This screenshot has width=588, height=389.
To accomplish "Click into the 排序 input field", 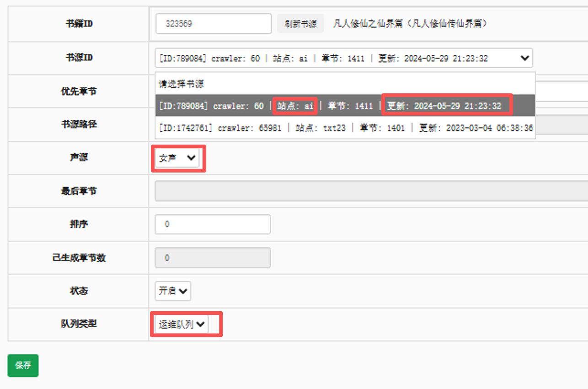I will coord(213,224).
